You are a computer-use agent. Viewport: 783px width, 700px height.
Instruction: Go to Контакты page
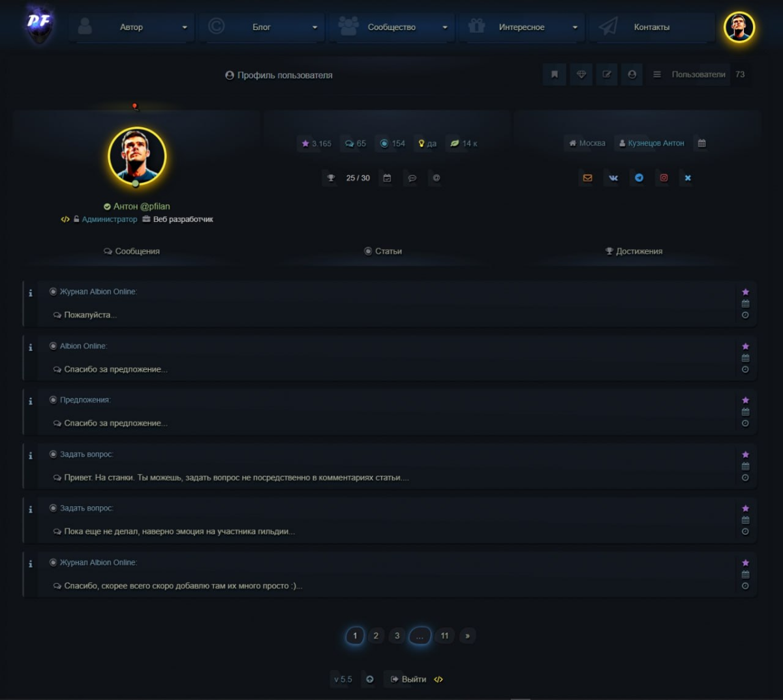[x=652, y=27]
